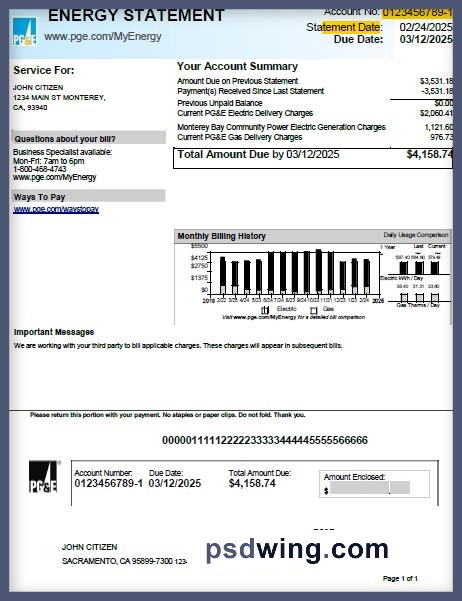
Task: Click the Amount Enclosed dollar field
Action: click(x=370, y=488)
